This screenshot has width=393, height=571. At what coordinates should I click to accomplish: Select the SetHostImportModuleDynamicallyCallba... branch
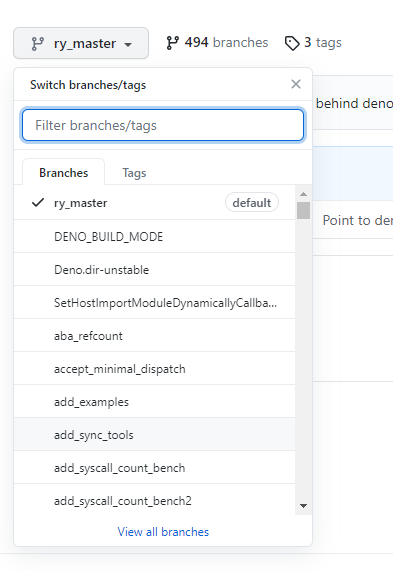[x=154, y=303]
